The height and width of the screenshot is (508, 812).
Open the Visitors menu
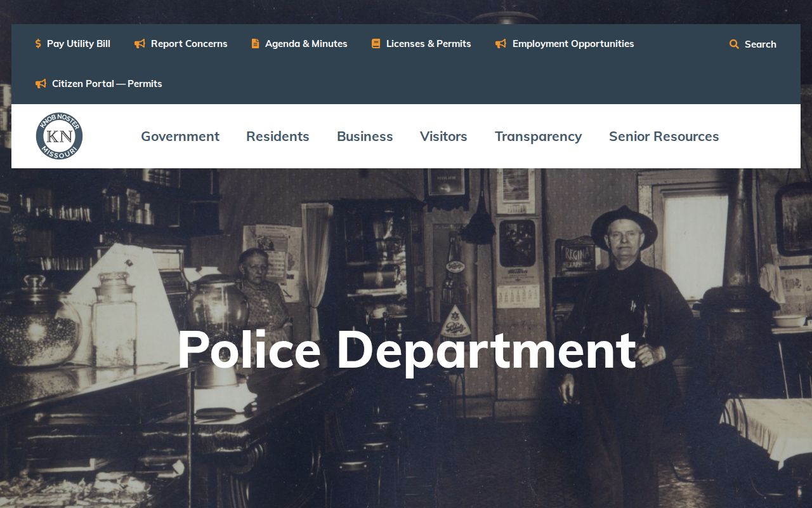click(x=443, y=137)
